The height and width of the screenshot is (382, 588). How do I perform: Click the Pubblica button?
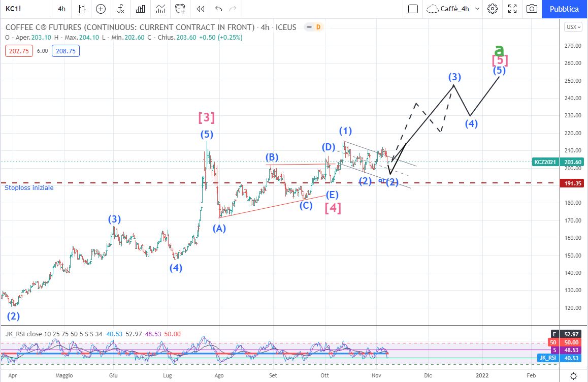click(x=564, y=9)
